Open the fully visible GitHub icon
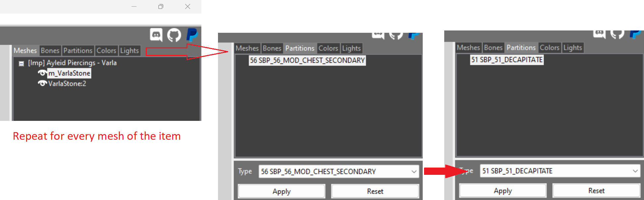This screenshot has width=644, height=200. (174, 35)
